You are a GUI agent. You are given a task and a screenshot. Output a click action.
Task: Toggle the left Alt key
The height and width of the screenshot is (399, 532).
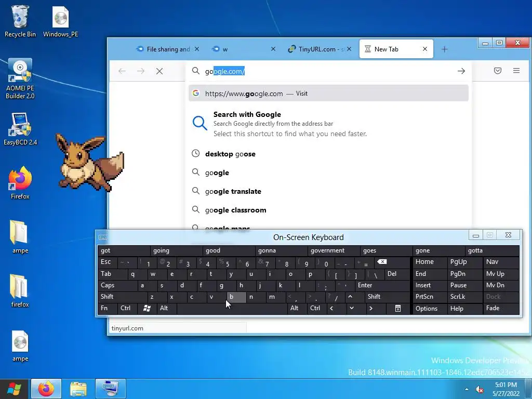pyautogui.click(x=167, y=308)
